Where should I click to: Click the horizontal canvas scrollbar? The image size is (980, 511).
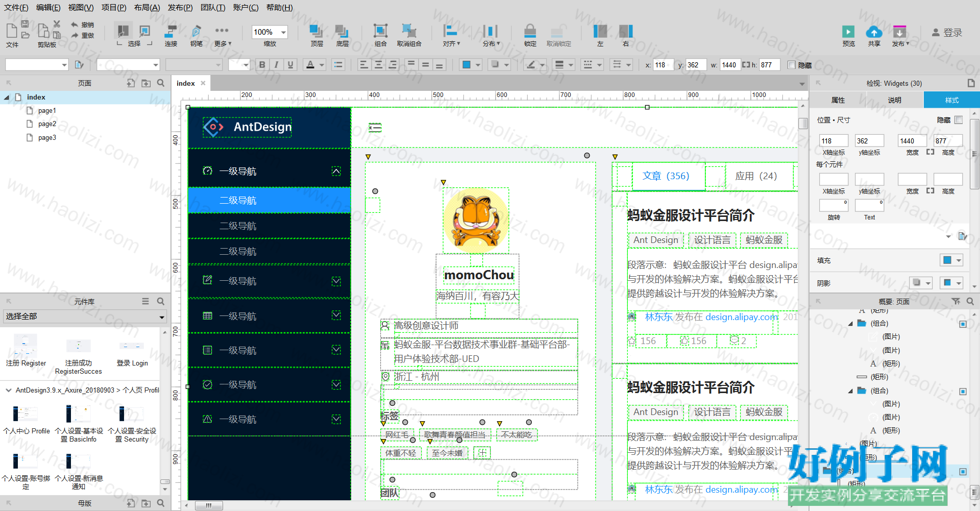pyautogui.click(x=208, y=505)
